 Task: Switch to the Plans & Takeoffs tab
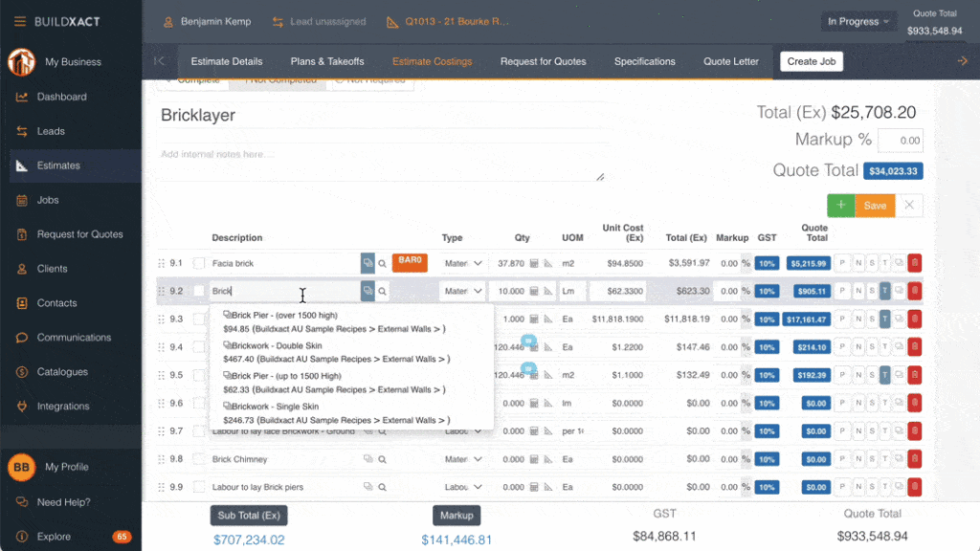(327, 61)
